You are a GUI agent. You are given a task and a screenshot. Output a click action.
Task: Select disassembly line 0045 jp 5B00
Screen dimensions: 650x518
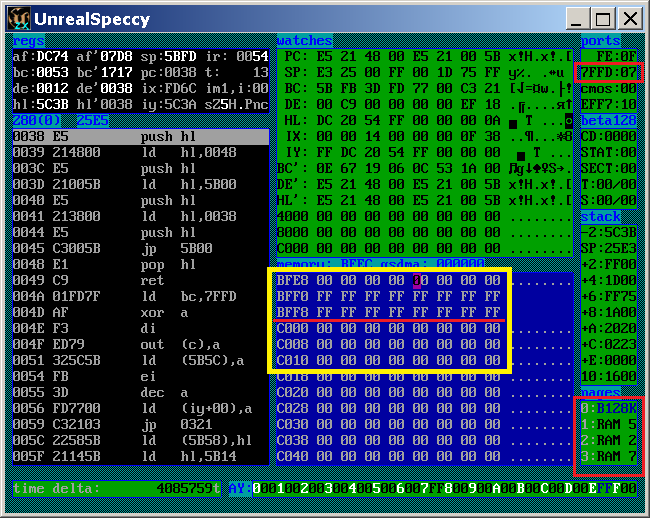141,249
